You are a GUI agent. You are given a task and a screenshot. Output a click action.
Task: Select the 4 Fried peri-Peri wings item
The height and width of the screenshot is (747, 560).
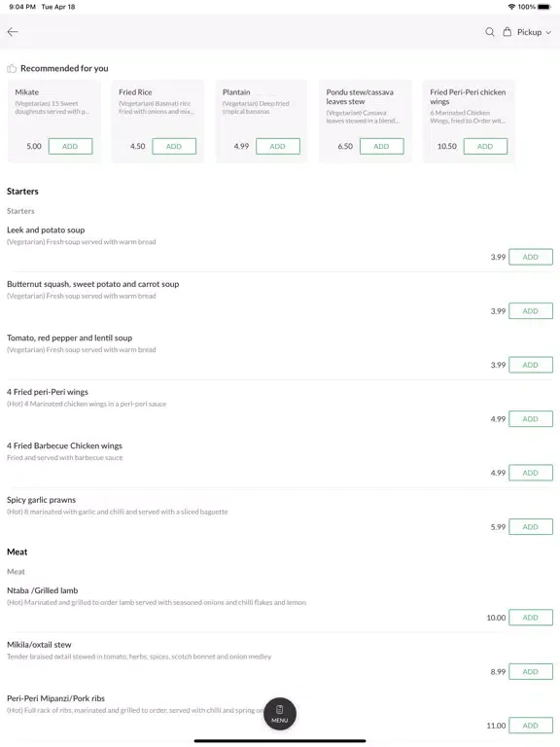[48, 392]
